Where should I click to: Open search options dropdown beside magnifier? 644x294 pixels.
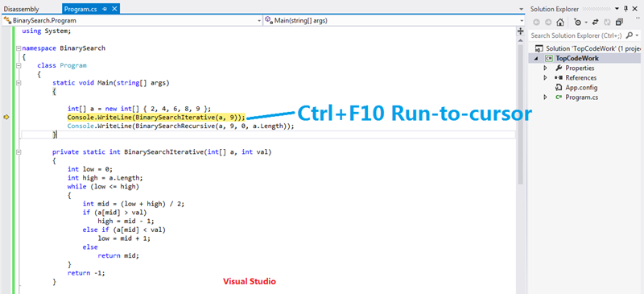click(x=637, y=35)
